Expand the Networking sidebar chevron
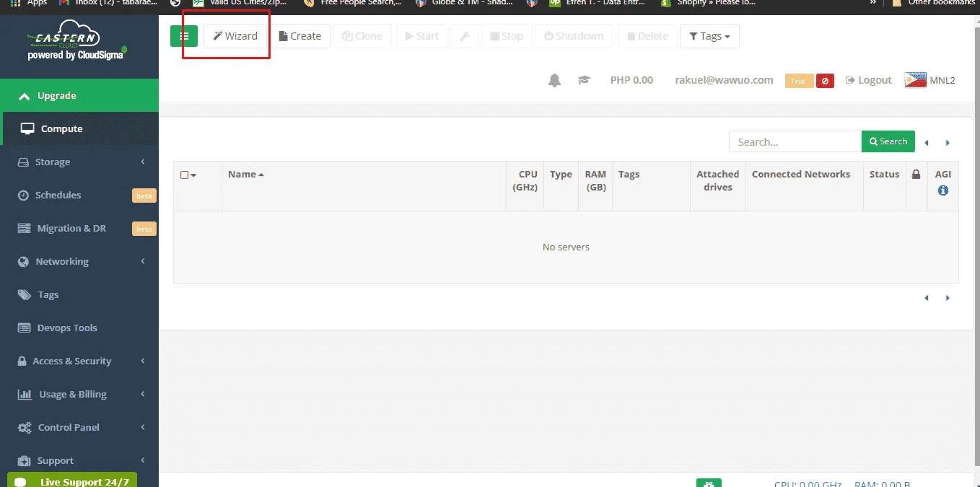980x487 pixels. pyautogui.click(x=143, y=261)
